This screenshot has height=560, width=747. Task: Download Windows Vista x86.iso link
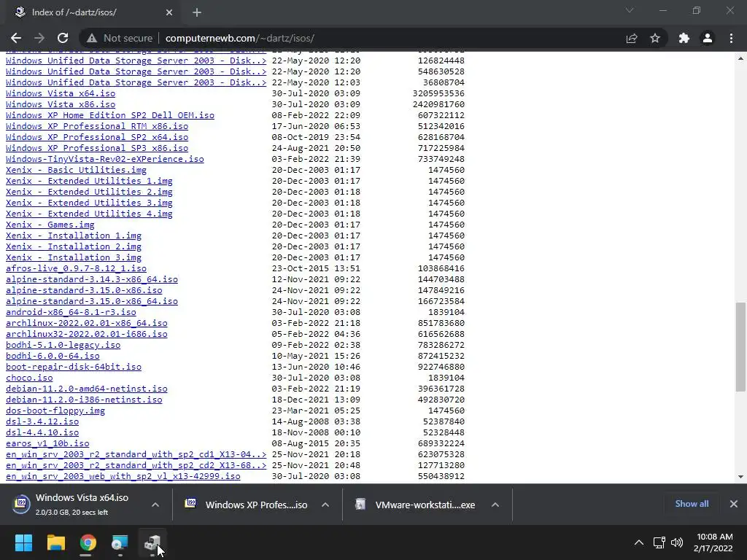point(61,104)
